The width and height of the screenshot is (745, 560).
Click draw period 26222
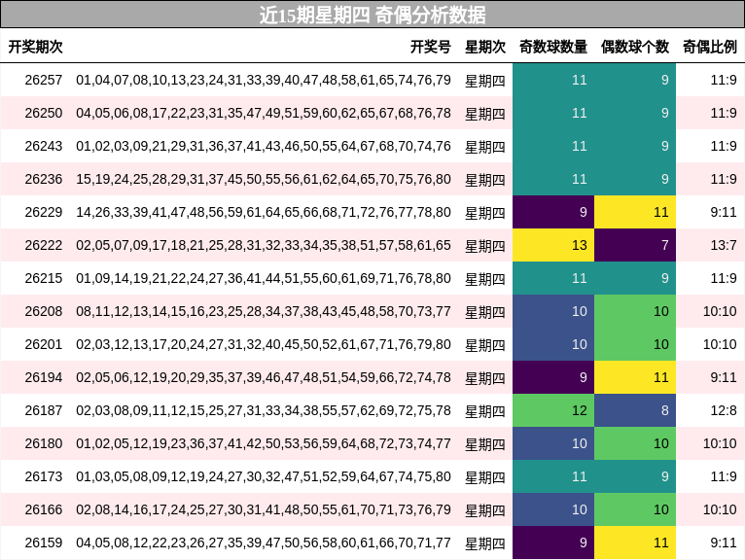pyautogui.click(x=44, y=245)
